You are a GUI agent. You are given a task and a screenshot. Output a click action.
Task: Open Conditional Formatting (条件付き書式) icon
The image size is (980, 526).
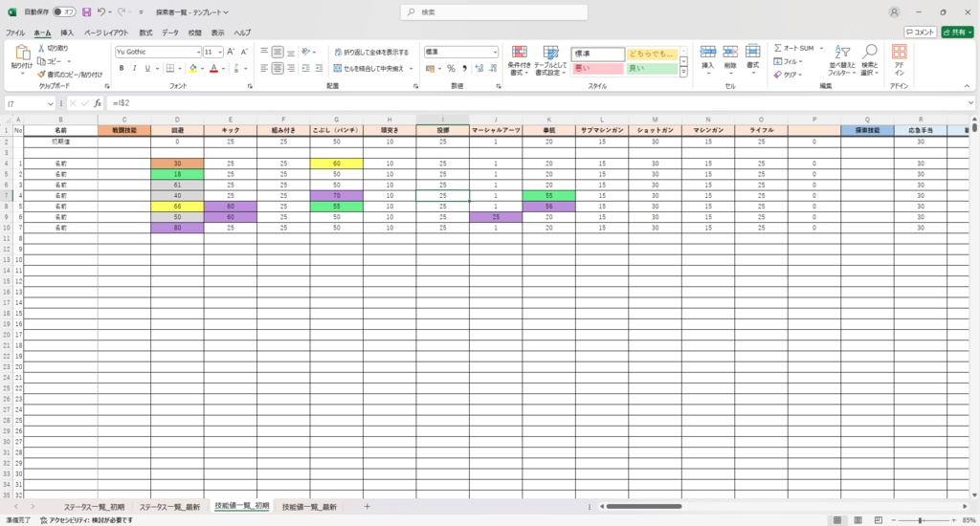click(520, 53)
